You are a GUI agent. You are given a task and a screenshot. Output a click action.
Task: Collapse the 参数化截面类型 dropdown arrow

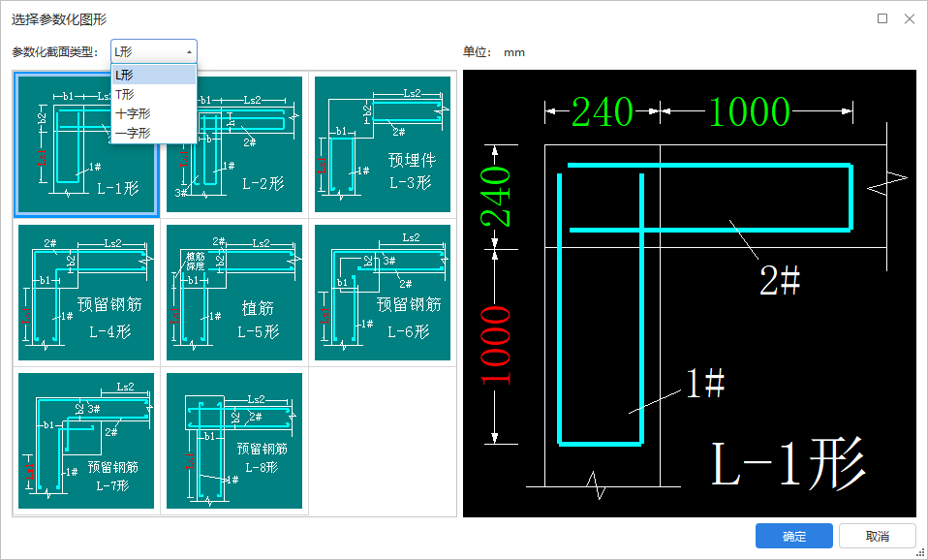click(x=189, y=52)
